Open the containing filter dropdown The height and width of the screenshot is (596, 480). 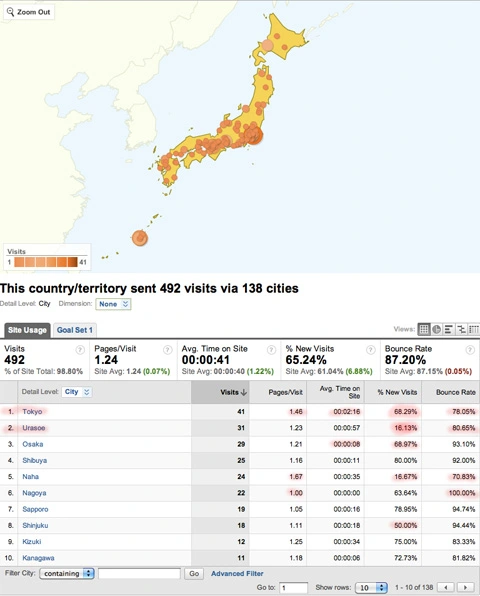(67, 573)
